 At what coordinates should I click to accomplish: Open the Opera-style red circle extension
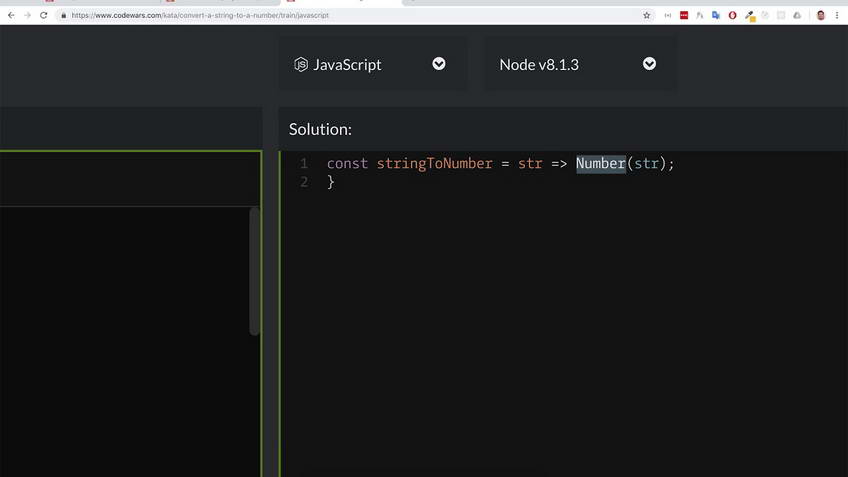tap(732, 15)
